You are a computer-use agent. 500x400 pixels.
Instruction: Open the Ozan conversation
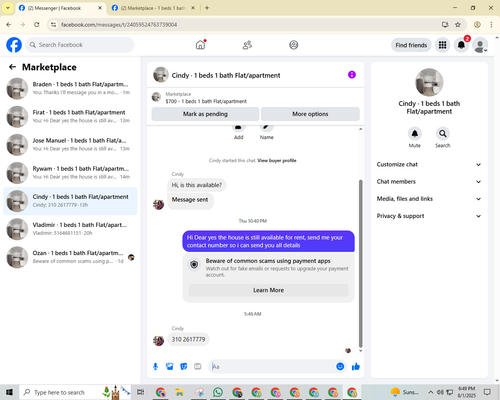[70, 257]
